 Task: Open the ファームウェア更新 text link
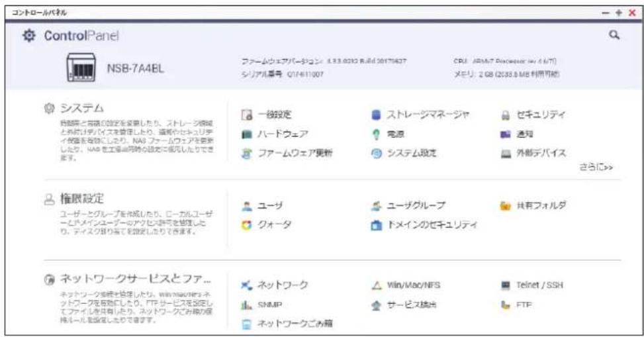tap(295, 154)
